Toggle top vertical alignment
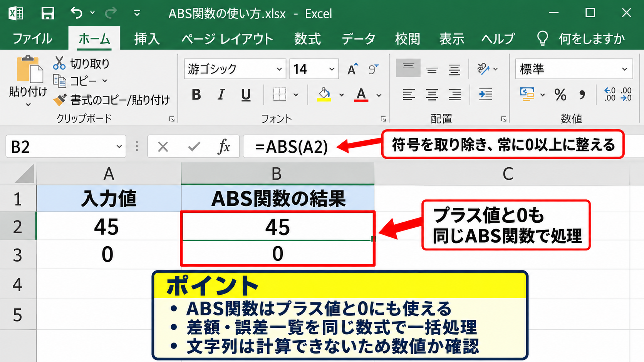Image resolution: width=644 pixels, height=362 pixels. [x=408, y=68]
